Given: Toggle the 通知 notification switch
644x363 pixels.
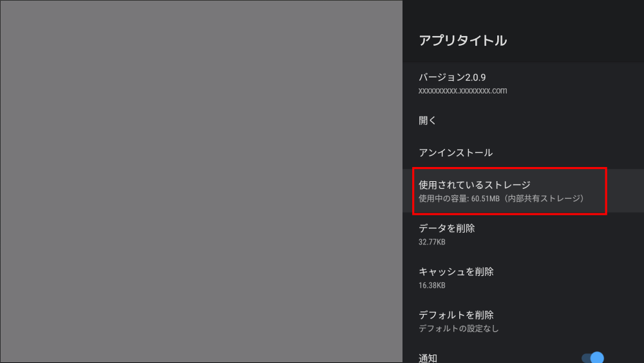Looking at the screenshot, I should (x=592, y=358).
